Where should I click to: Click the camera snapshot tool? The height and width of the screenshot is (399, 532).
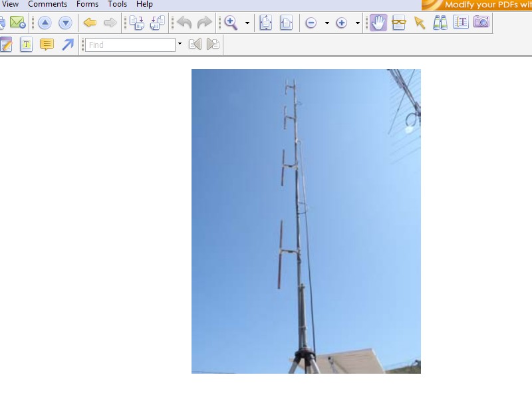[481, 22]
